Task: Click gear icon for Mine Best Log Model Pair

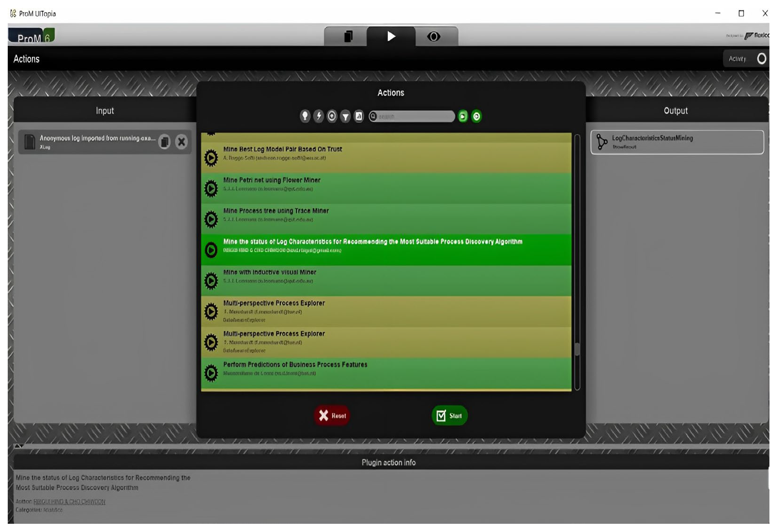Action: [x=211, y=158]
